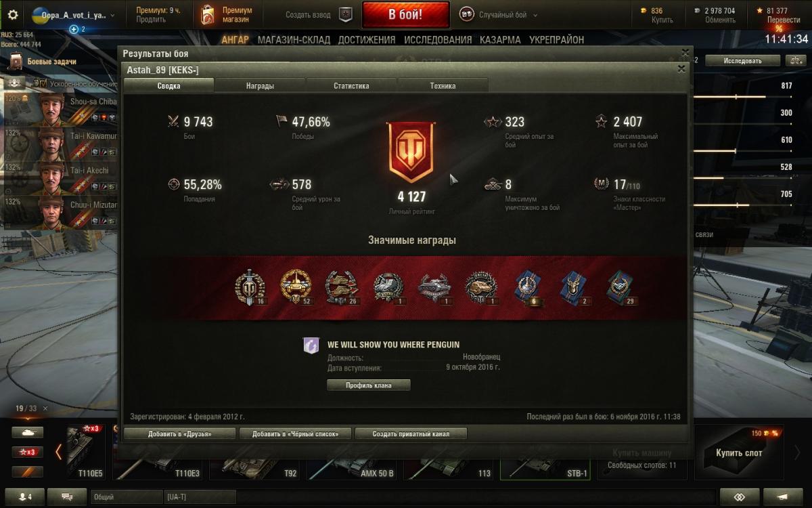Click the interlinked diamonds icon in the bottom bar
Screen dimensions: 812x508
[x=740, y=496]
